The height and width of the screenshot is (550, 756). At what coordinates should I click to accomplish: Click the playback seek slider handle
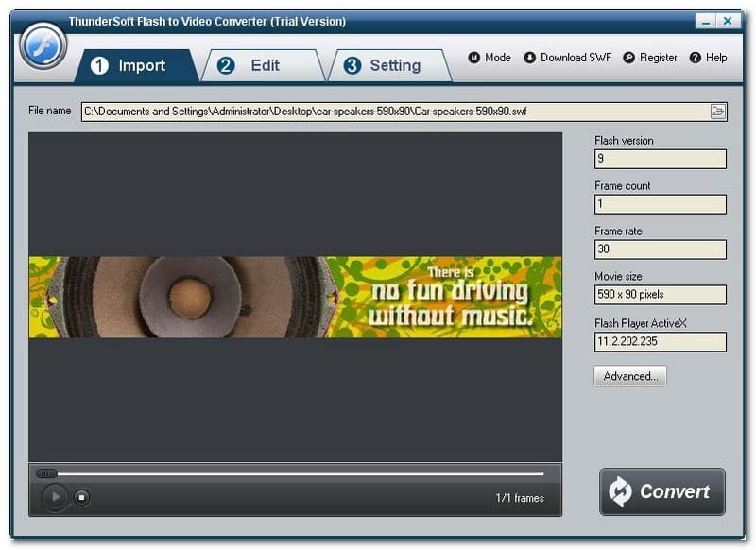(45, 473)
